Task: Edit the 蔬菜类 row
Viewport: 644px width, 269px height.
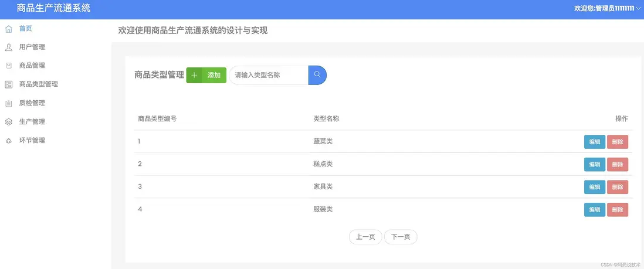Action: (594, 142)
